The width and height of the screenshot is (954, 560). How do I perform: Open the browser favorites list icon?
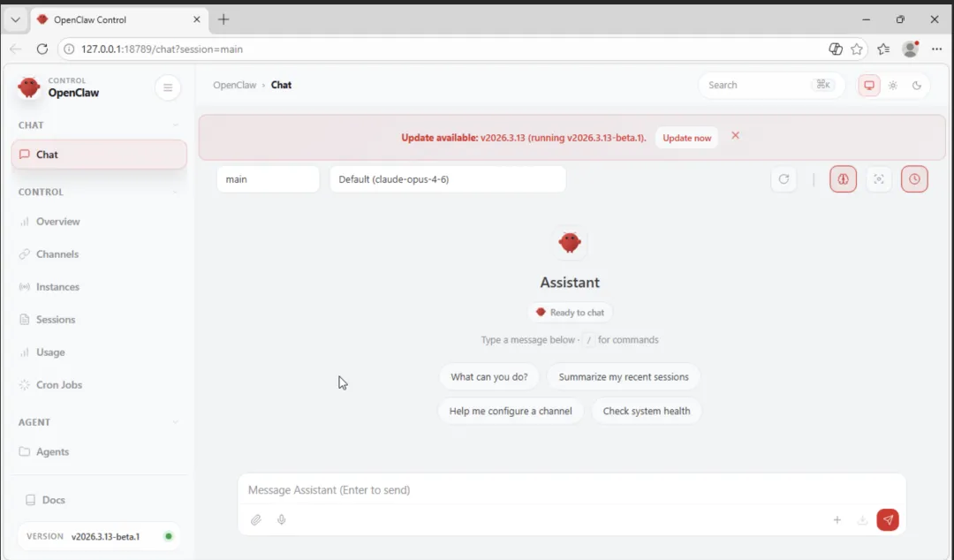point(883,49)
